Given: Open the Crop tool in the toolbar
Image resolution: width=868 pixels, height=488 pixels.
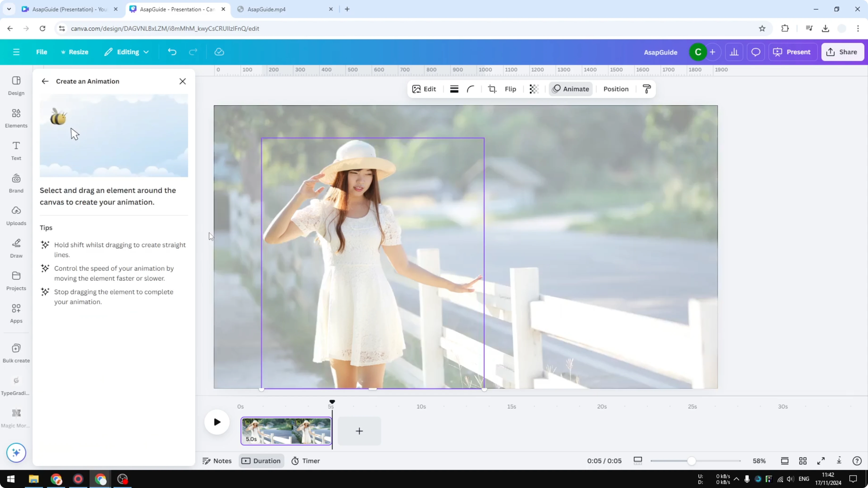Looking at the screenshot, I should [492, 89].
